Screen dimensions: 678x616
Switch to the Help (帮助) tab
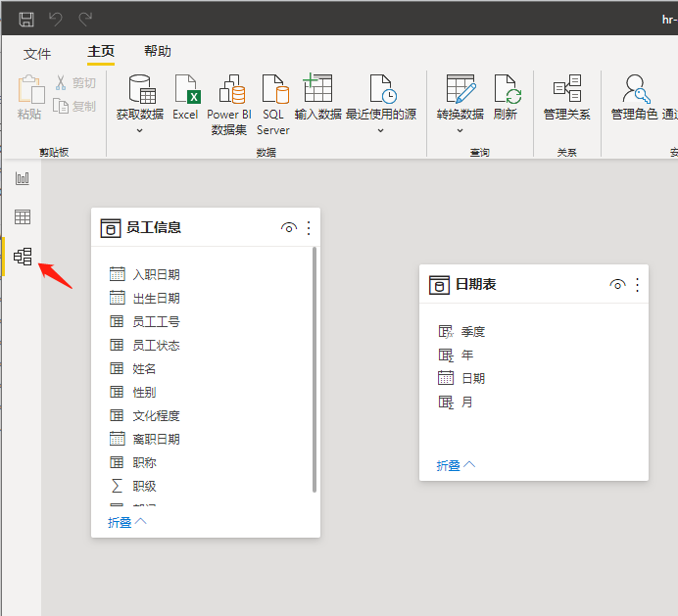coord(157,52)
